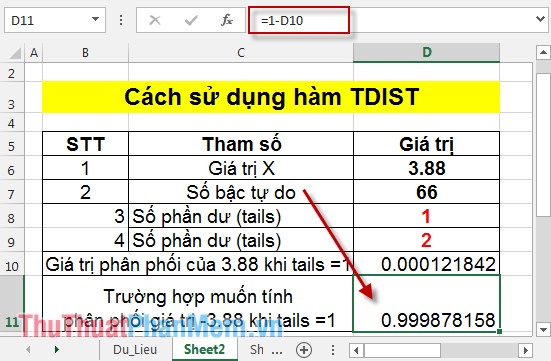The height and width of the screenshot is (361, 551).
Task: Click the cell with value 3.88
Action: tap(426, 168)
